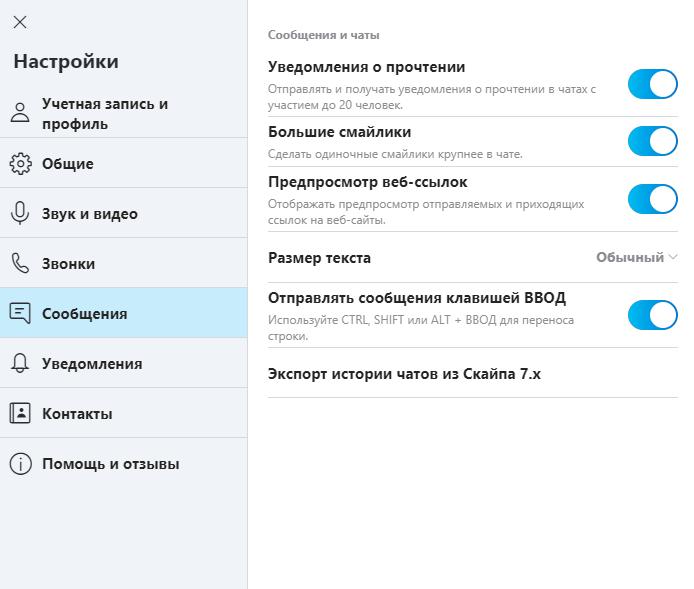Click the bell icon for Уведомления

point(20,363)
